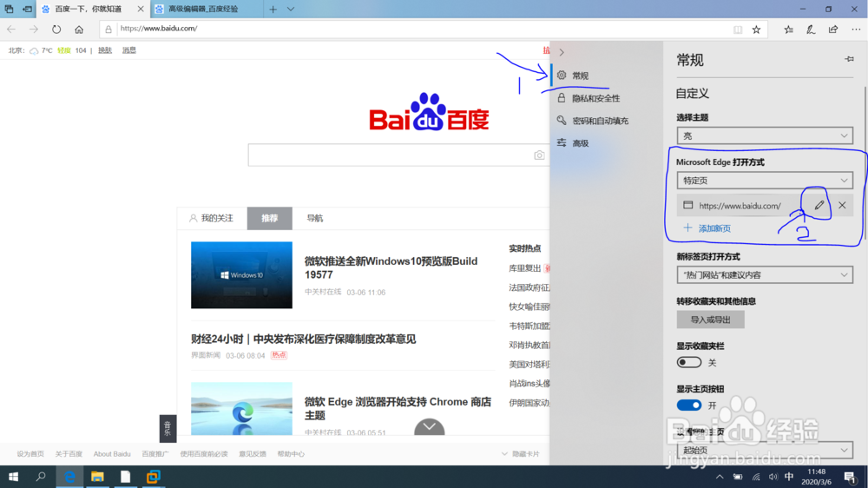Select 高级 settings category
The height and width of the screenshot is (488, 868).
pyautogui.click(x=606, y=143)
